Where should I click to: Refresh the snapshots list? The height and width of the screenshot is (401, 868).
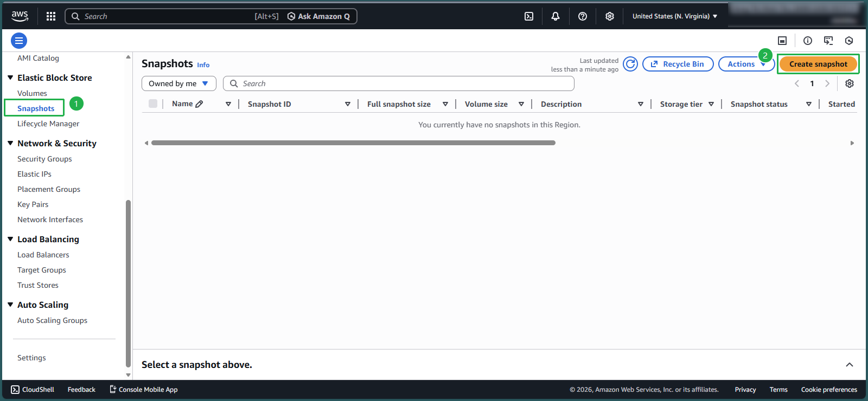tap(630, 64)
